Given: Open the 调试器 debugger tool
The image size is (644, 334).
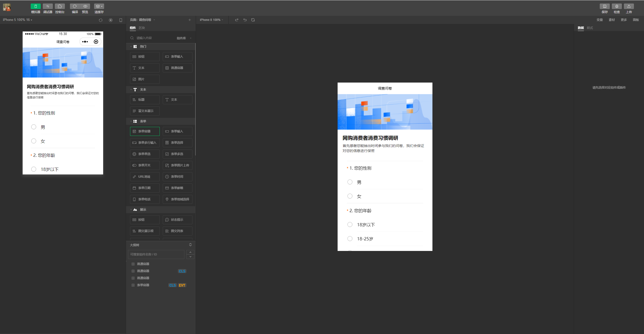Looking at the screenshot, I should click(48, 6).
